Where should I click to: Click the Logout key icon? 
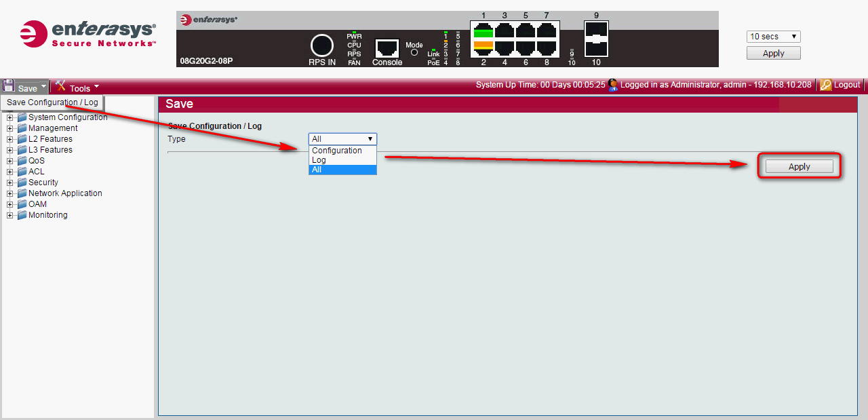825,85
